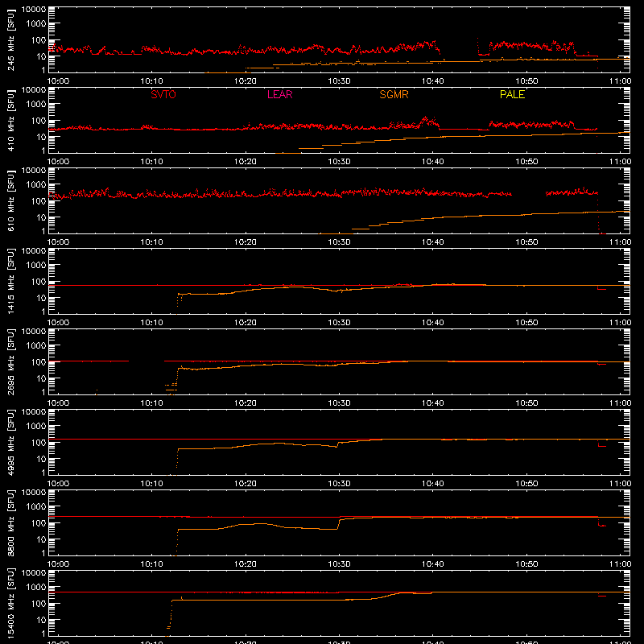644x644 pixels.
Task: Click the 10000 tick of the 8800 MHz plot
Action: point(34,493)
